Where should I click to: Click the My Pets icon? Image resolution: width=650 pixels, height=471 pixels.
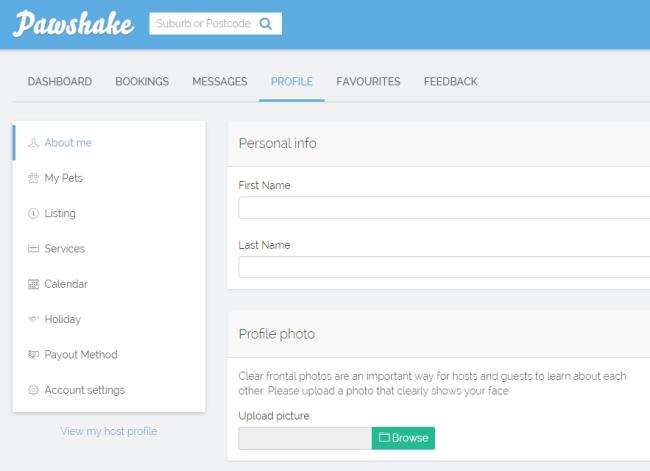33,178
